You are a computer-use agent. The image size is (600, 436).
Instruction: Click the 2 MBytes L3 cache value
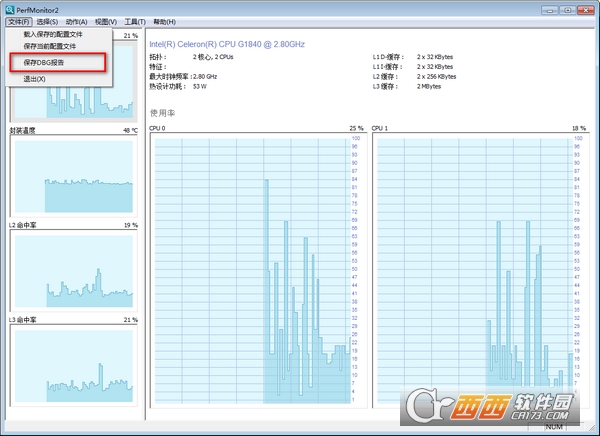tap(429, 87)
